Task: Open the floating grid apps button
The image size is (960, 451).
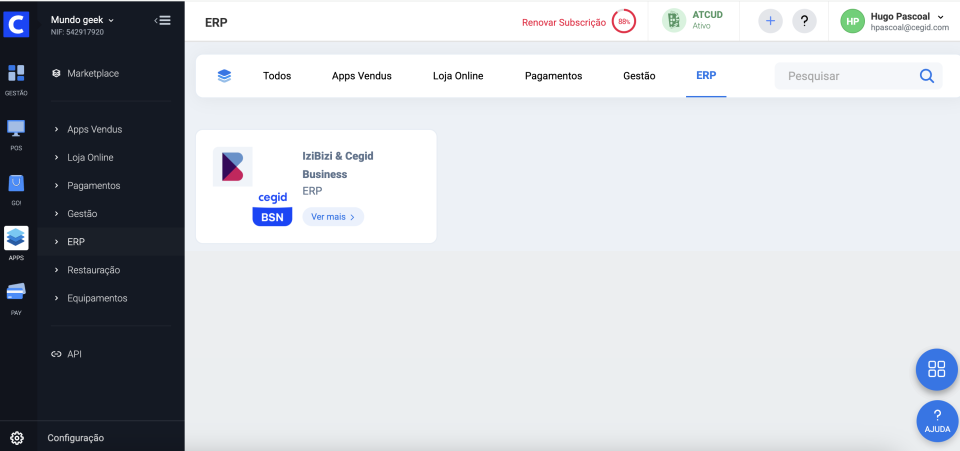Action: pos(936,369)
